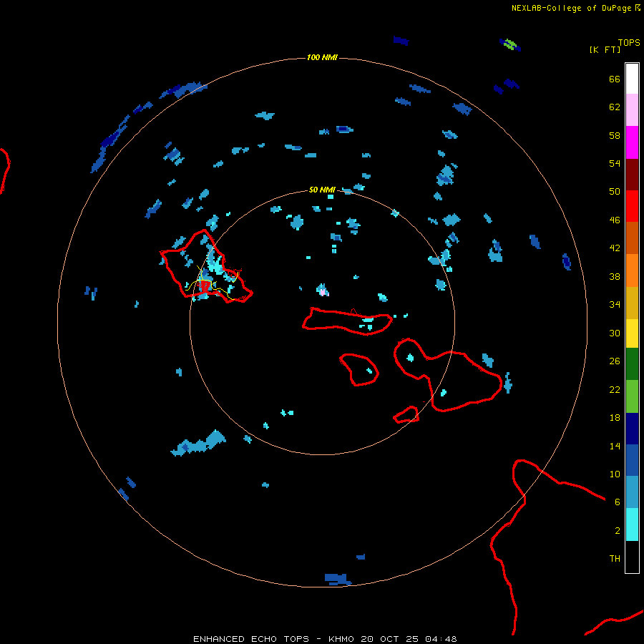The height and width of the screenshot is (644, 644).
Task: Select the cyan legend swatch
Action: pyautogui.click(x=632, y=525)
